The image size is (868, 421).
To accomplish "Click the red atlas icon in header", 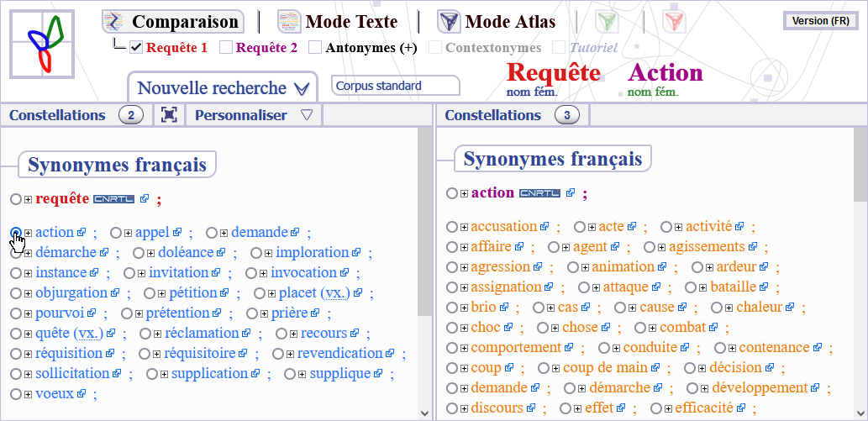I will [674, 22].
